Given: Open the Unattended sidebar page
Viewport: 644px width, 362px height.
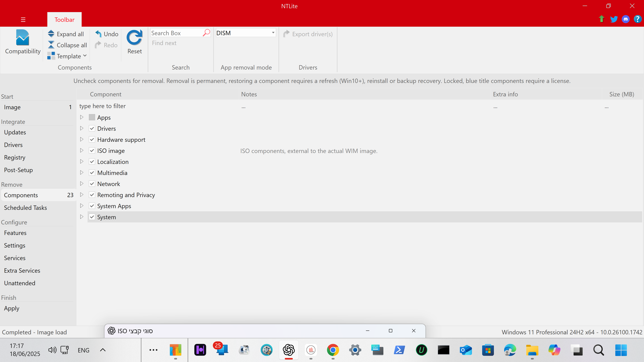Looking at the screenshot, I should 19,283.
